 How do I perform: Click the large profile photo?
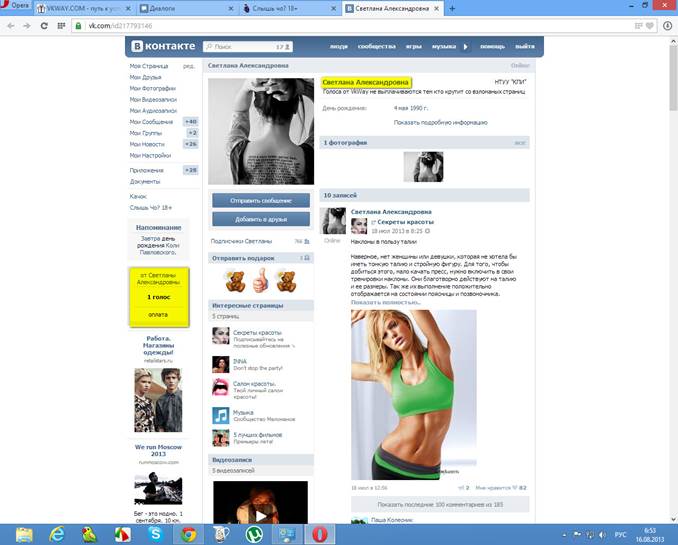pos(261,131)
